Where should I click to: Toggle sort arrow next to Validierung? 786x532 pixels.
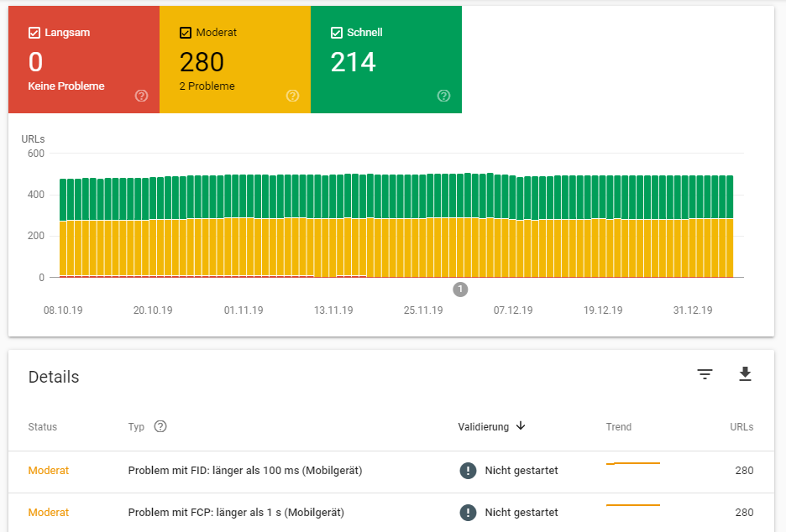tap(521, 425)
